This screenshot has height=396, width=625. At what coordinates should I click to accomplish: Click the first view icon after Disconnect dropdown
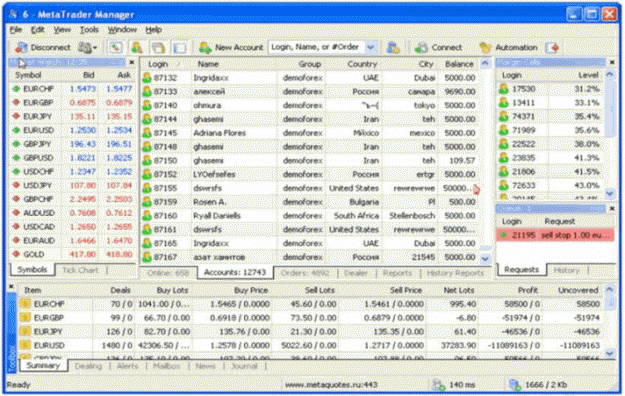[116, 47]
